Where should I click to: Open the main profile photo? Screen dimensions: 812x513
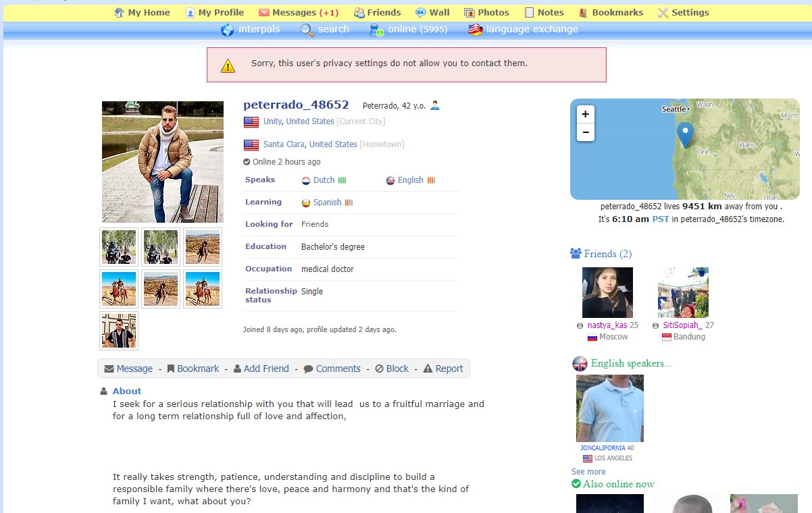click(x=162, y=162)
